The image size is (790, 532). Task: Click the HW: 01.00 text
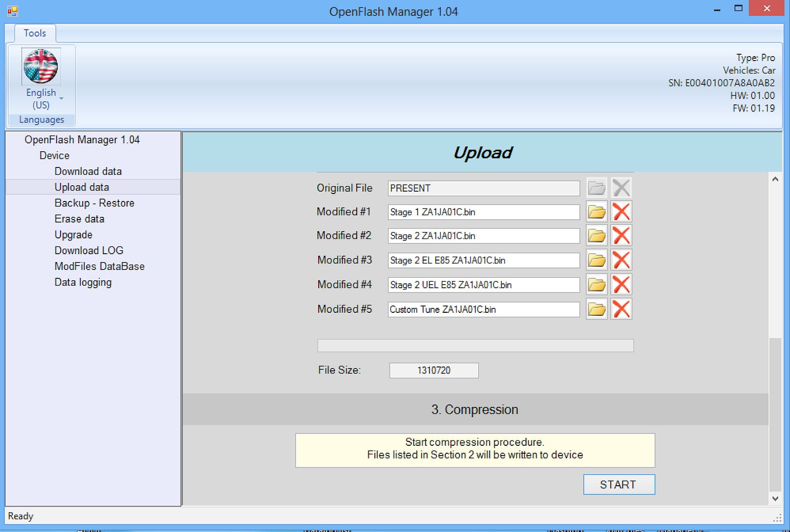pos(753,96)
